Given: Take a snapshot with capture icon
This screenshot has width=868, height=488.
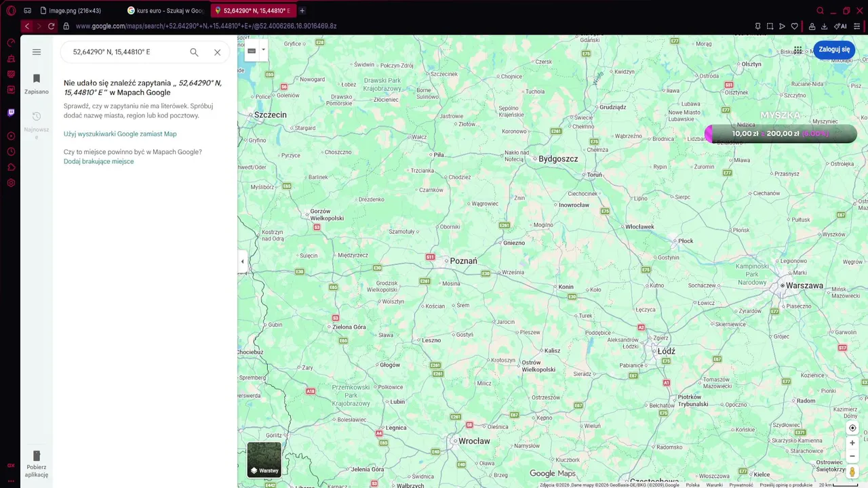Looking at the screenshot, I should 770,26.
